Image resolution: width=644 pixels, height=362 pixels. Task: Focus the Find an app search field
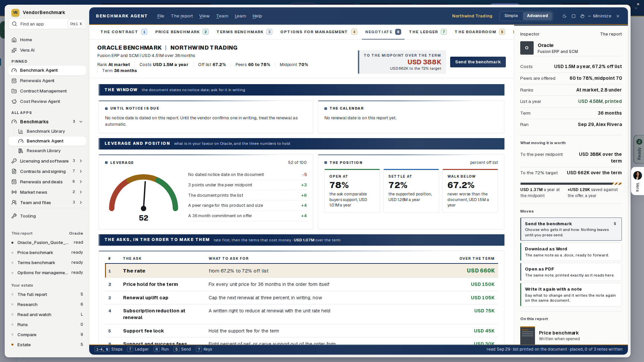(x=47, y=24)
